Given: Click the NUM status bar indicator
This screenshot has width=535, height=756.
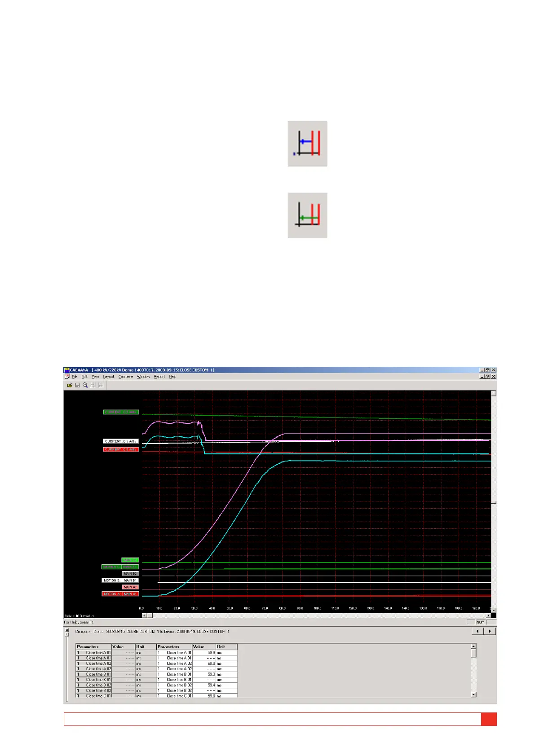Looking at the screenshot, I should [481, 622].
